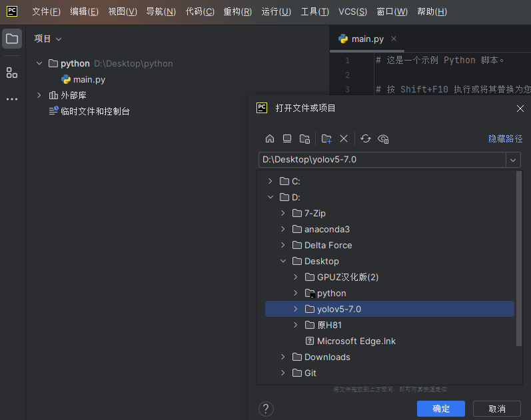Switch to the main.py editor tab
The image size is (531, 420).
point(367,39)
